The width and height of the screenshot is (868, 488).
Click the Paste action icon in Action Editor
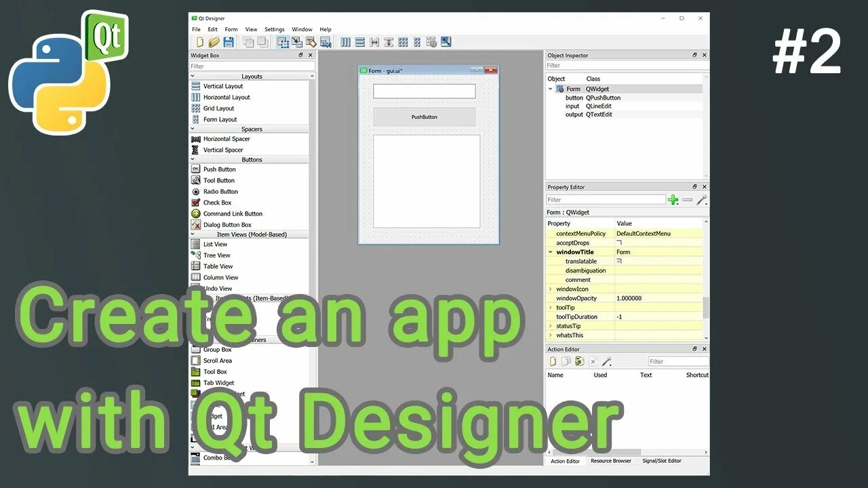pyautogui.click(x=580, y=361)
